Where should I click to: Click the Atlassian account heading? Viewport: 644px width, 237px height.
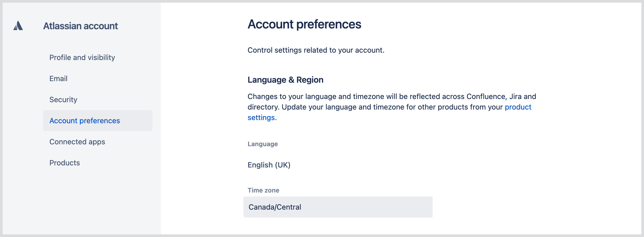pos(80,26)
